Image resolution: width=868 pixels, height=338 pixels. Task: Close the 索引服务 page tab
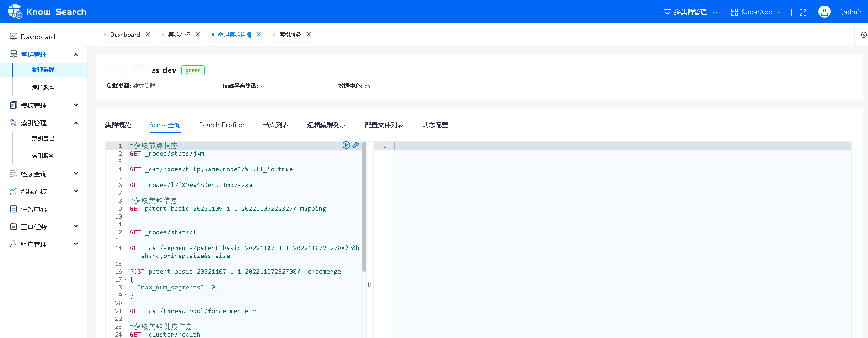(309, 35)
